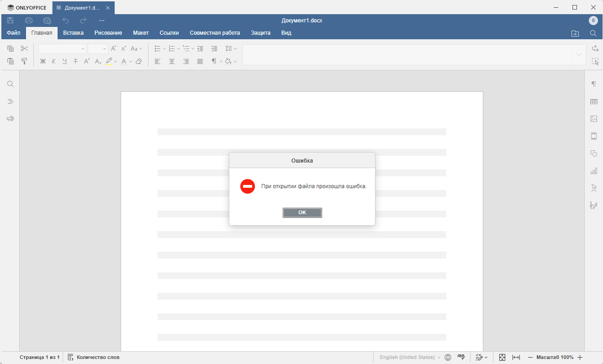Toggle superscript formatting

tap(86, 61)
